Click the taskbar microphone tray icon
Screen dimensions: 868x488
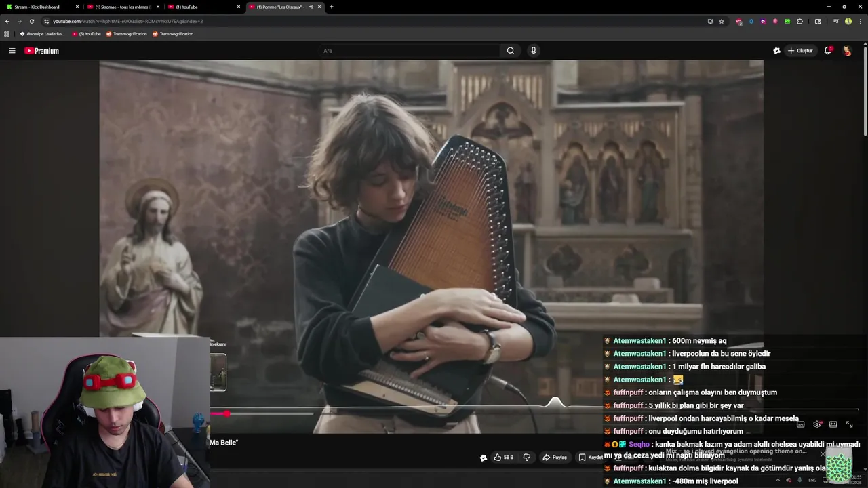click(x=800, y=480)
